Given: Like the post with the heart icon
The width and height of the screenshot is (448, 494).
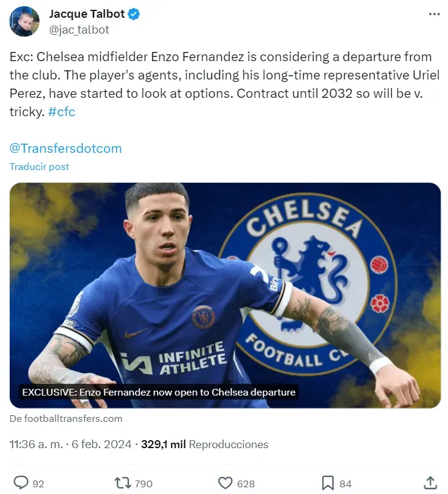Looking at the screenshot, I should click(x=226, y=483).
